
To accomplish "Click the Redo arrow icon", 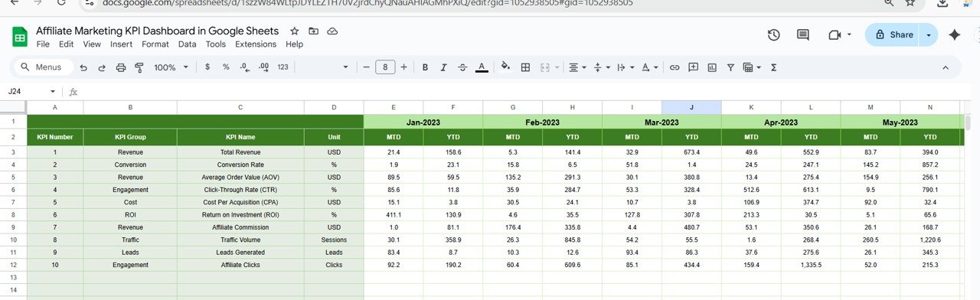I will [101, 67].
